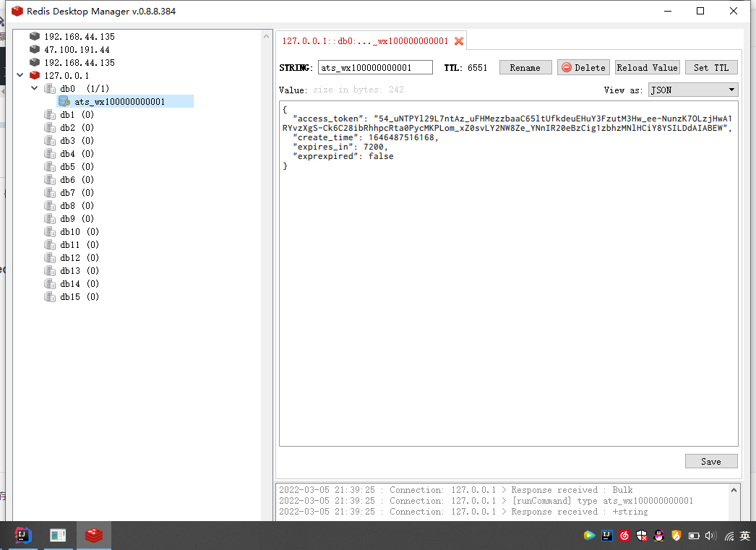The width and height of the screenshot is (756, 550).
Task: Click the red 127.0.0.1 server icon
Action: [34, 75]
